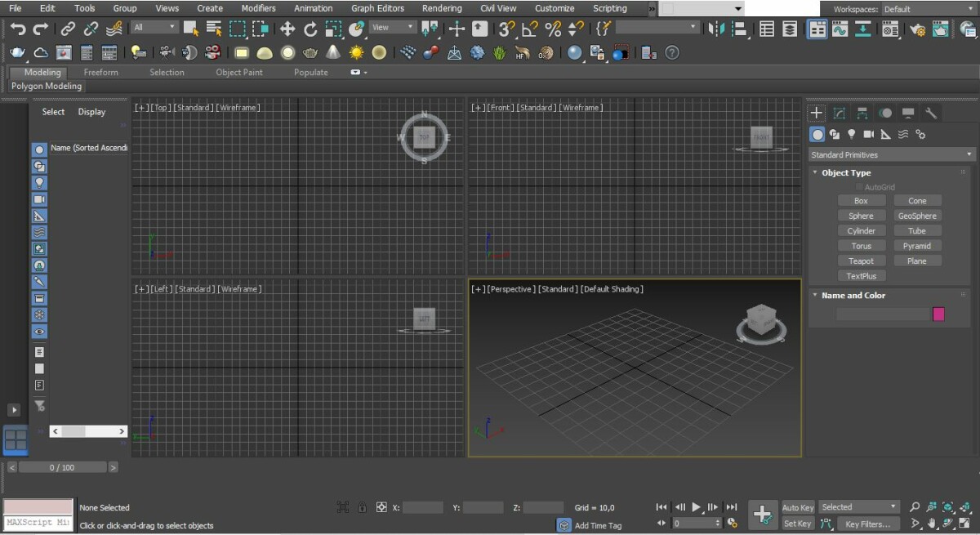Switch to the Freeform ribbon tab
This screenshot has height=535, width=980.
click(100, 72)
